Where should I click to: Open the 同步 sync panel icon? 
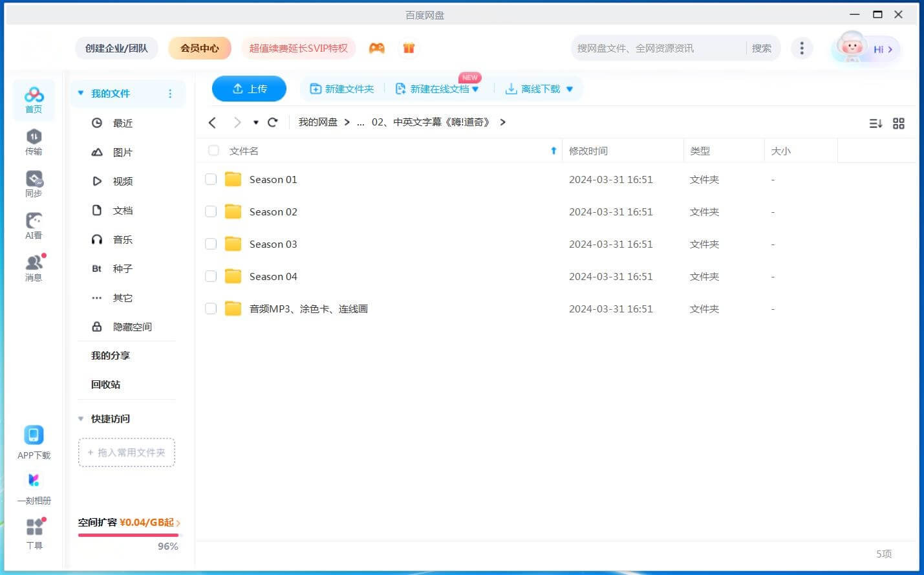tap(34, 184)
